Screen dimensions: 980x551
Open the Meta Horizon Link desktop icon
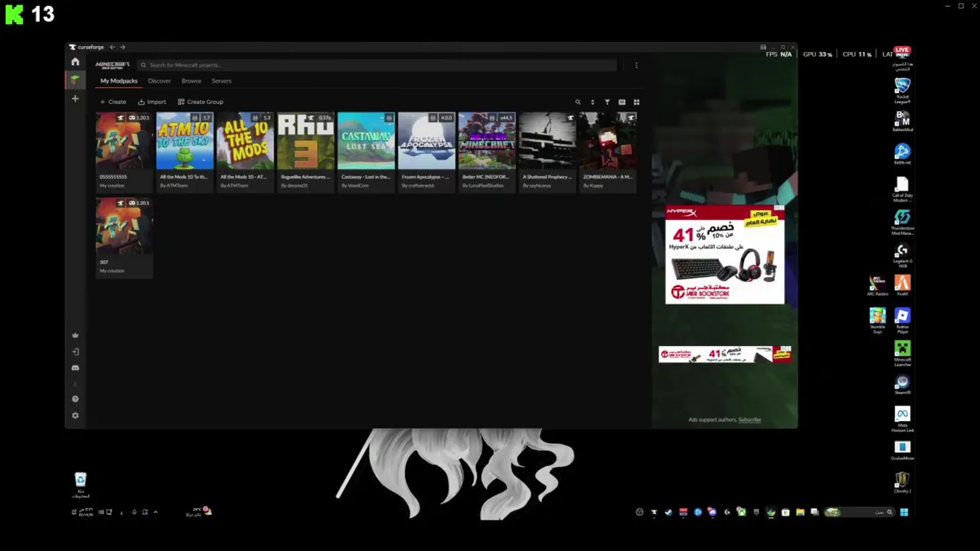[x=903, y=419]
